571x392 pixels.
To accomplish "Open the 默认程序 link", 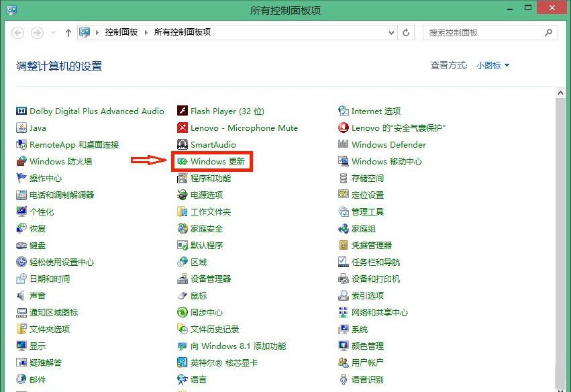I will 207,245.
